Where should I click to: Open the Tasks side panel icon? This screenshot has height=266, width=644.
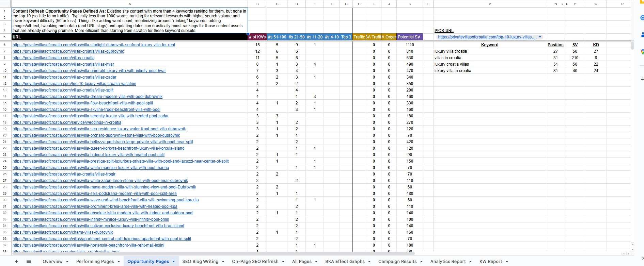pos(642,18)
